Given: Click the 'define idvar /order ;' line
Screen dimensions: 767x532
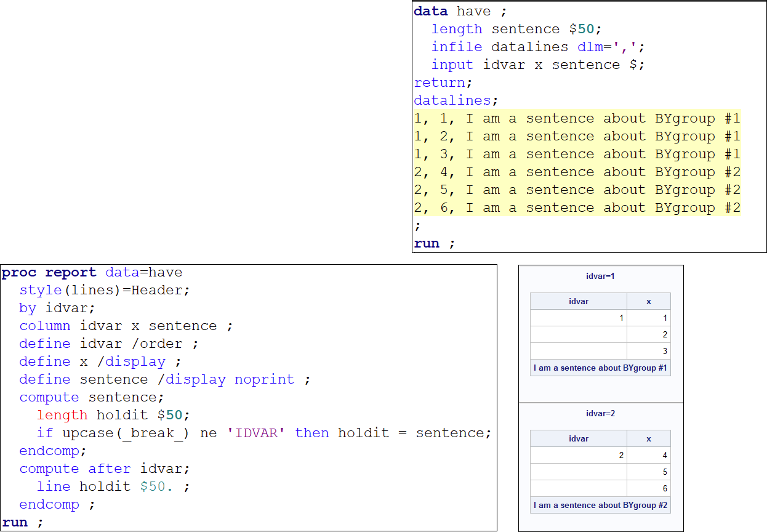Looking at the screenshot, I should click(x=109, y=344).
